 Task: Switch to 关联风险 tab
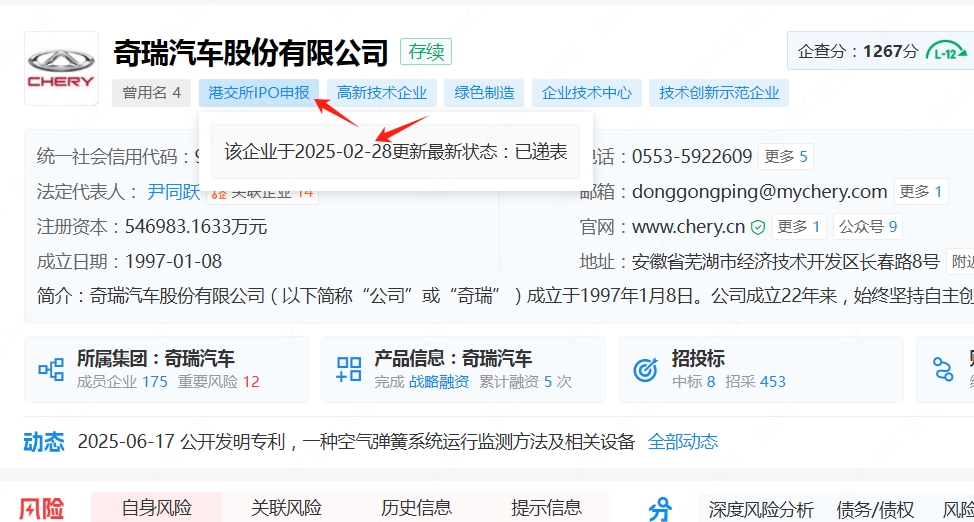tap(286, 508)
